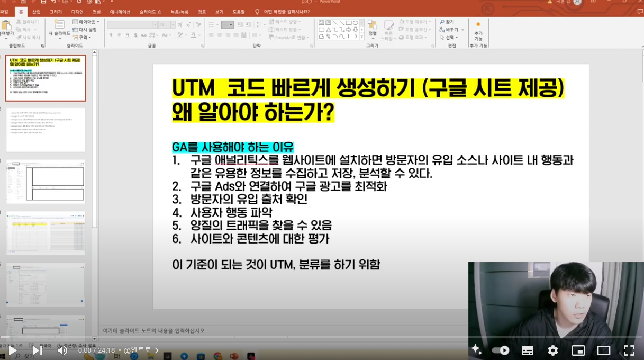Viewport: 644px width, 360px height.
Task: Click SmartArt로 변환 button
Action: [x=289, y=38]
